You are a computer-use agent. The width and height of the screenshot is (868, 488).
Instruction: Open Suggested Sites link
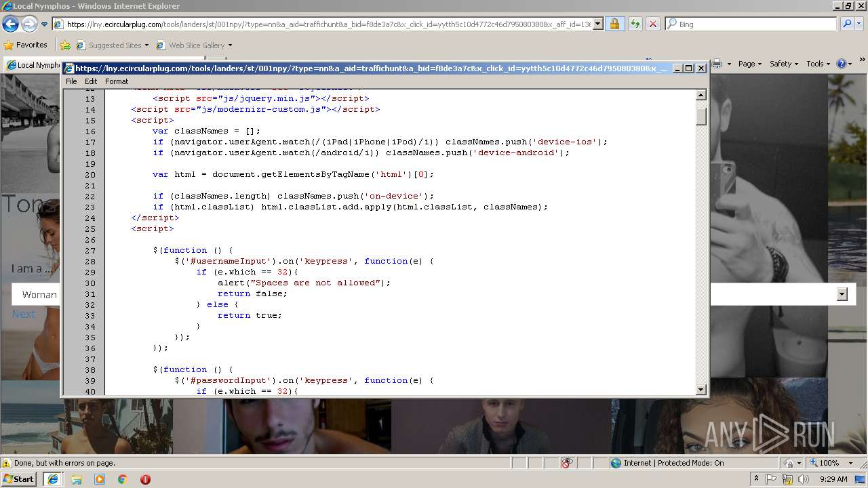point(112,45)
